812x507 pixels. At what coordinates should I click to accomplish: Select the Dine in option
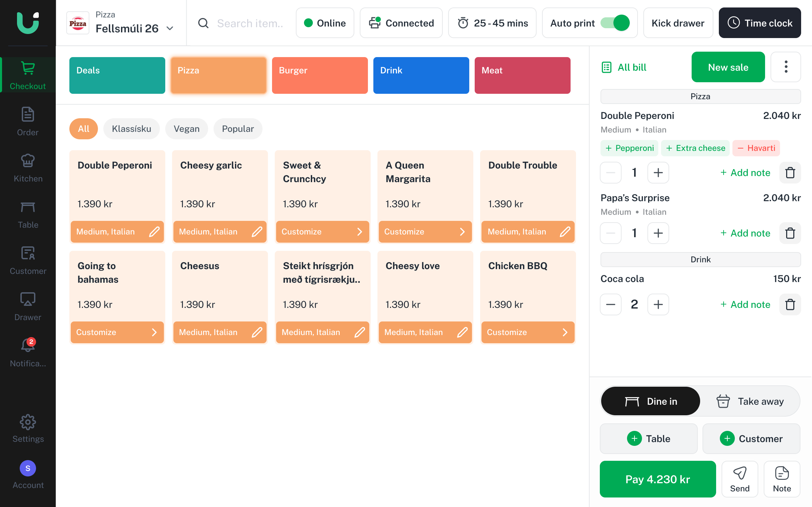[x=651, y=401]
